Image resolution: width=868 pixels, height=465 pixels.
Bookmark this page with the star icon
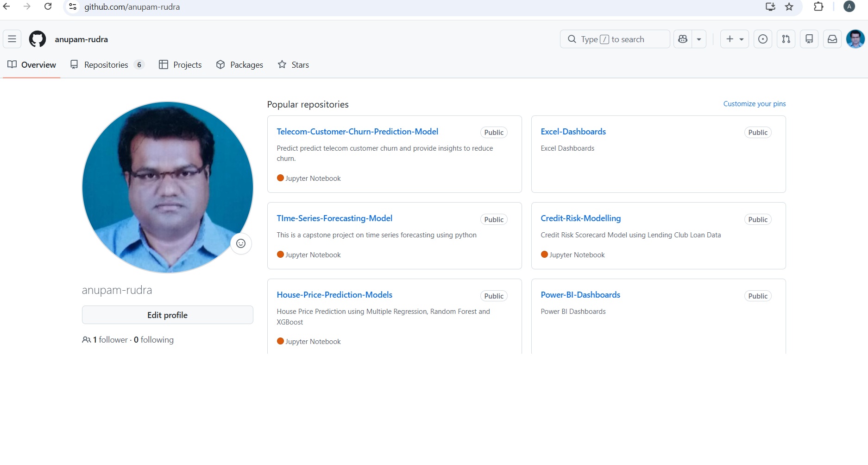pos(789,7)
